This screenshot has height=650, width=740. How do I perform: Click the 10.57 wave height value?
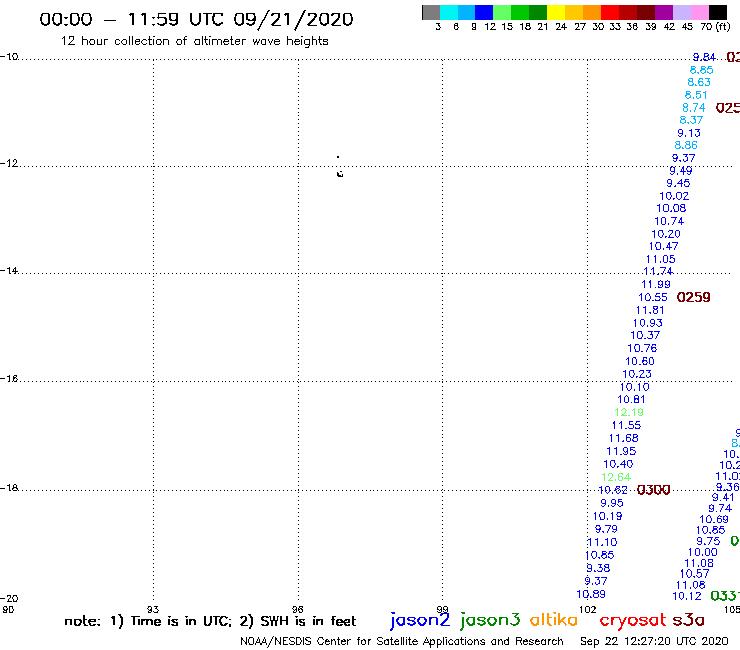[694, 574]
